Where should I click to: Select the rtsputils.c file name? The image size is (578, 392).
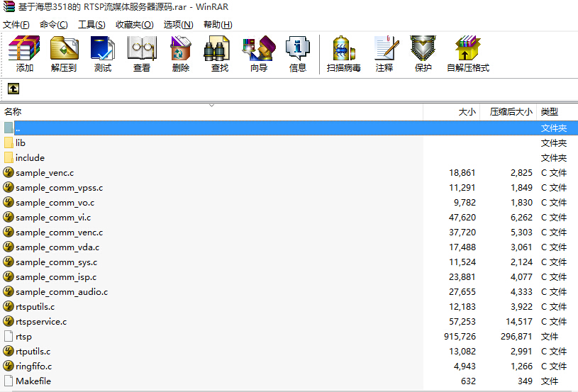(x=35, y=307)
